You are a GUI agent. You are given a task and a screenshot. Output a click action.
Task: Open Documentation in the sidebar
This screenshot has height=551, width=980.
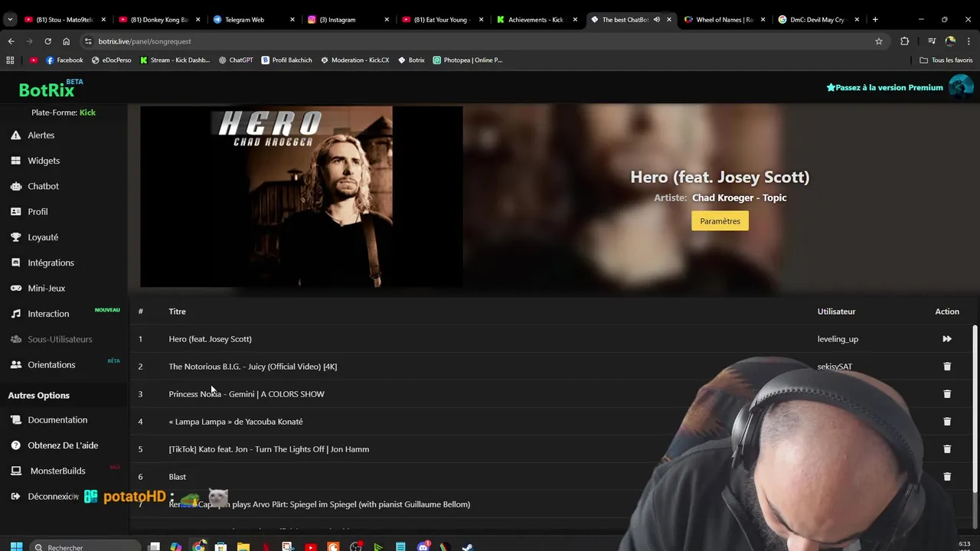click(57, 419)
